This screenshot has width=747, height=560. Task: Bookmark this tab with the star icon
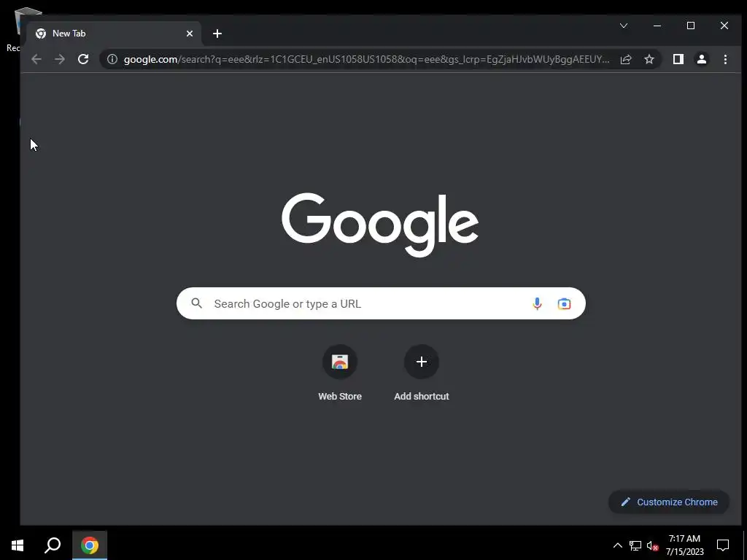[649, 59]
